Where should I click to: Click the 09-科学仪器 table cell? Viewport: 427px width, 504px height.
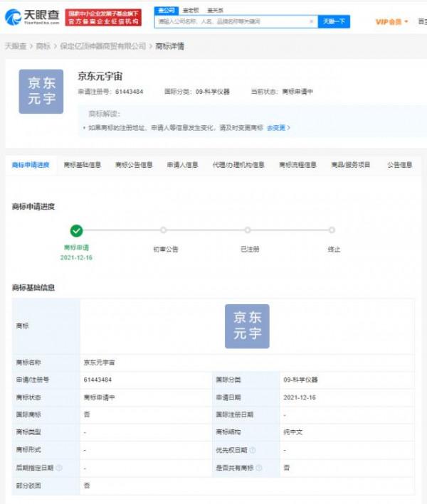point(300,380)
